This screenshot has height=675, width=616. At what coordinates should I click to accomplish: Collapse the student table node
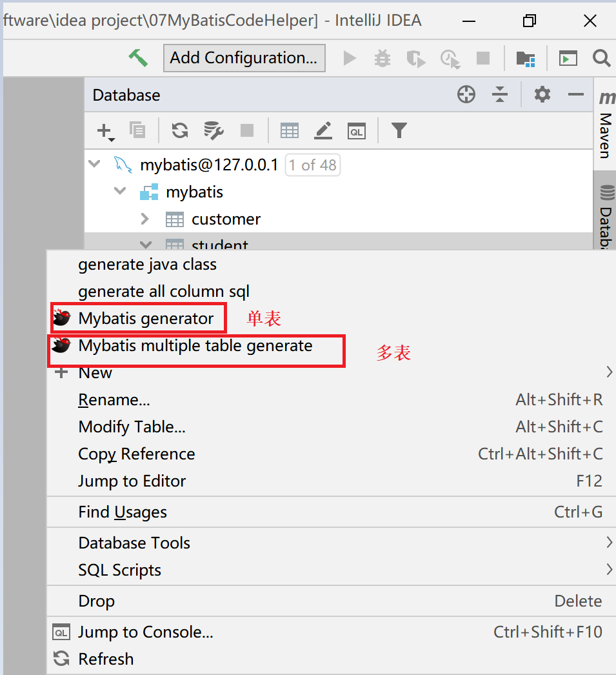(x=146, y=245)
